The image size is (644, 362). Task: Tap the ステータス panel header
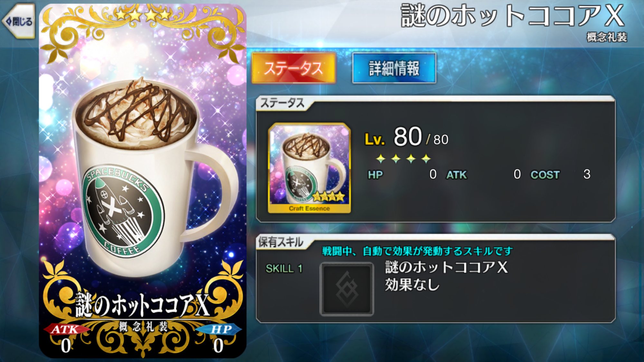[x=282, y=103]
